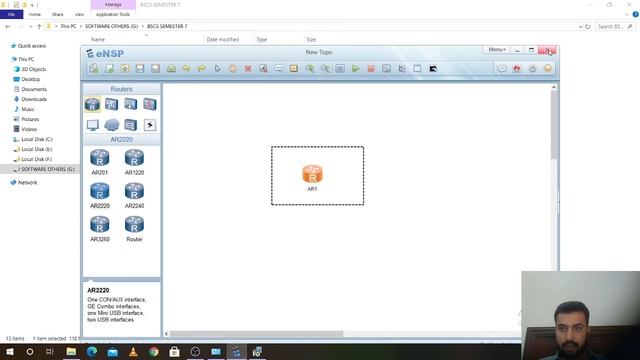
Task: Select the PC end-device category icon
Action: 92,125
